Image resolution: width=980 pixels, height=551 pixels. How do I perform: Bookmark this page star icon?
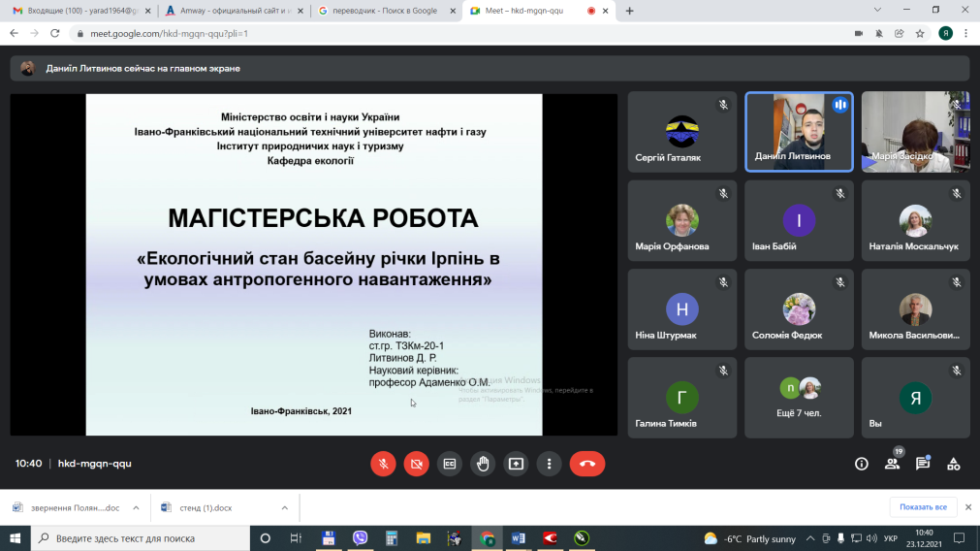tap(920, 33)
